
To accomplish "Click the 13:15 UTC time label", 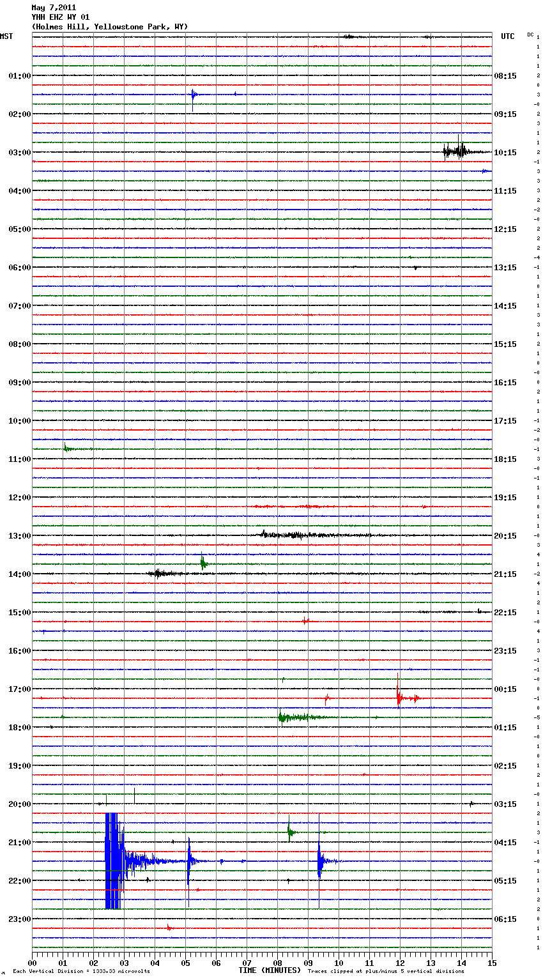I will coord(505,268).
